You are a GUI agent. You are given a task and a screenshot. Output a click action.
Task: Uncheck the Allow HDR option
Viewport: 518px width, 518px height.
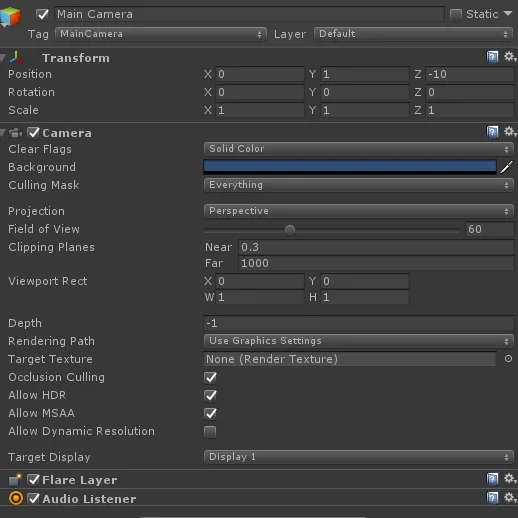point(210,395)
